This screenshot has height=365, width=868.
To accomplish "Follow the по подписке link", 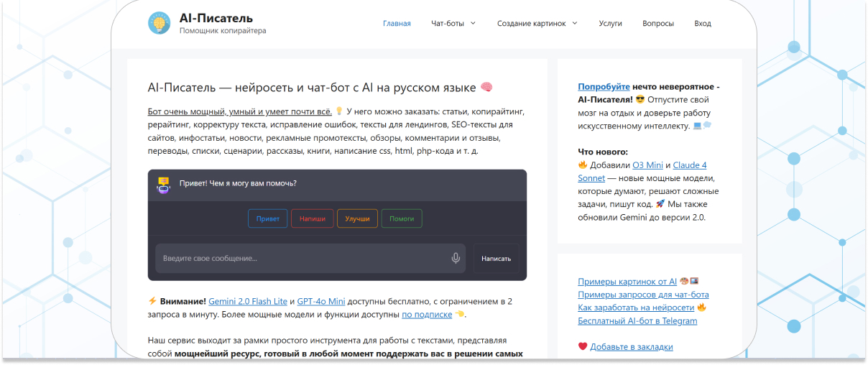I will tap(427, 315).
